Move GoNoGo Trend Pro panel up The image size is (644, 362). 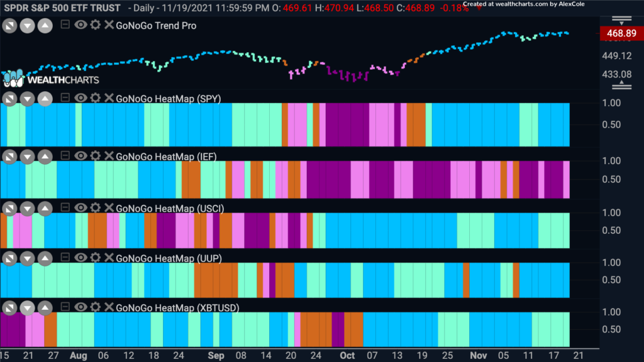tap(45, 26)
